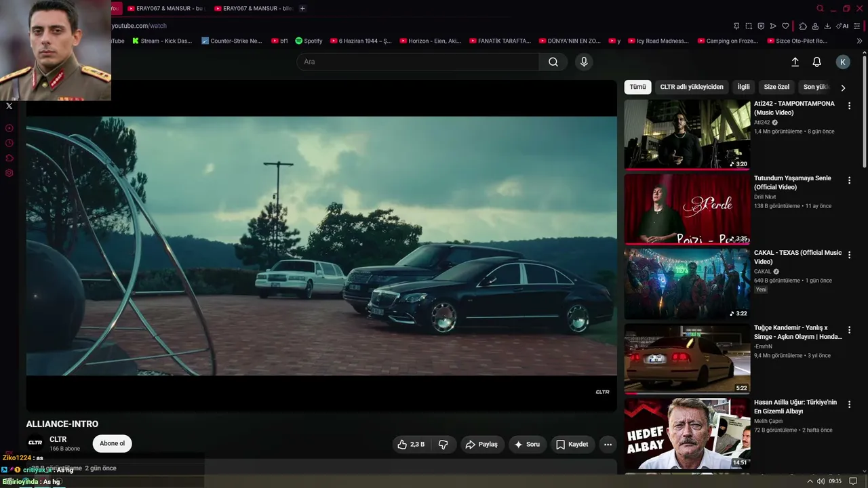This screenshot has width=868, height=488.
Task: Open the 'Stream - Kick Das...' bookmark
Action: (x=162, y=41)
